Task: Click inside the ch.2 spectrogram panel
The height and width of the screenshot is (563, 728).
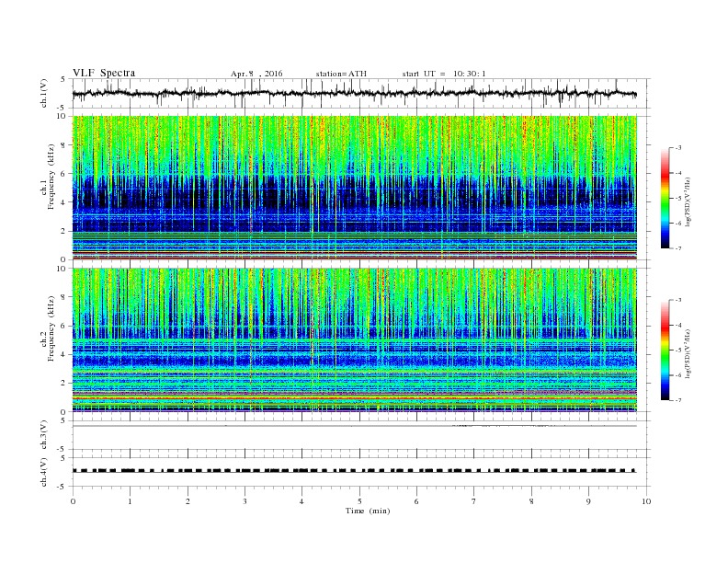Action: pyautogui.click(x=355, y=339)
